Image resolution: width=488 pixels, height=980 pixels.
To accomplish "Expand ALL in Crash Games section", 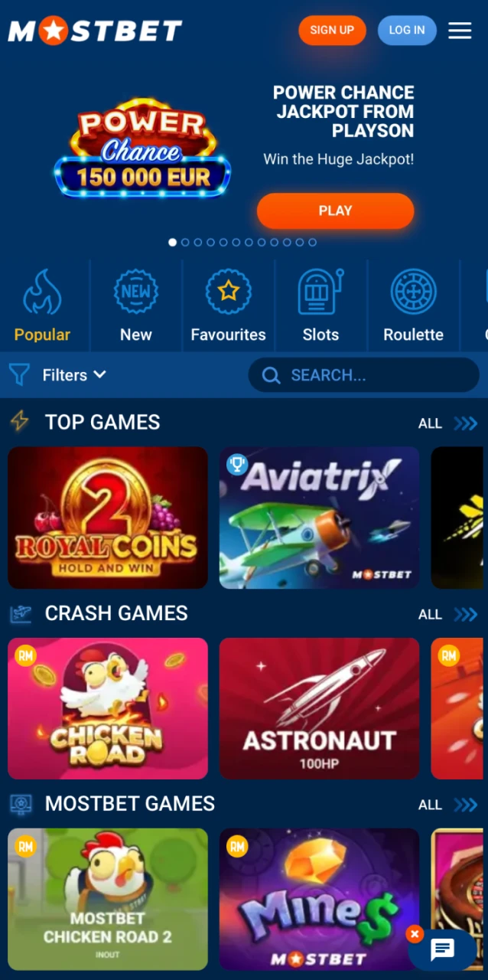I will click(x=447, y=614).
